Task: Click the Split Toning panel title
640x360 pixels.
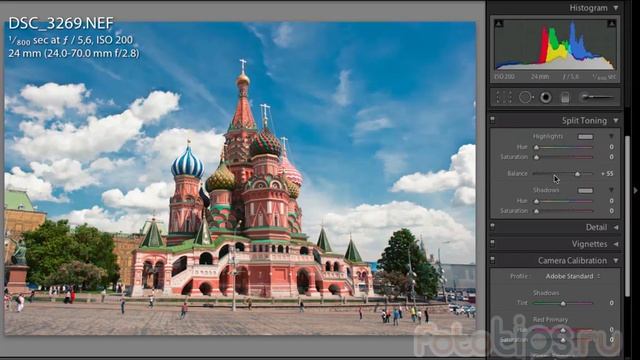Action: 584,120
